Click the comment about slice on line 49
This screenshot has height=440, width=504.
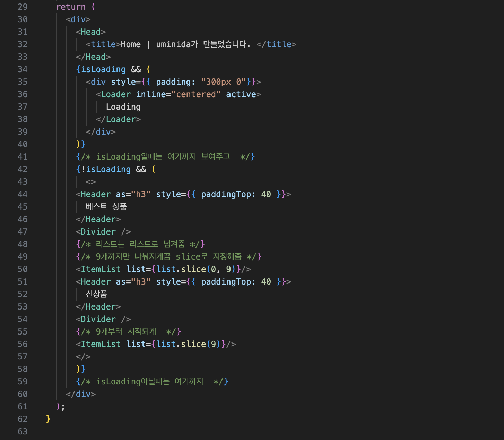tap(169, 257)
